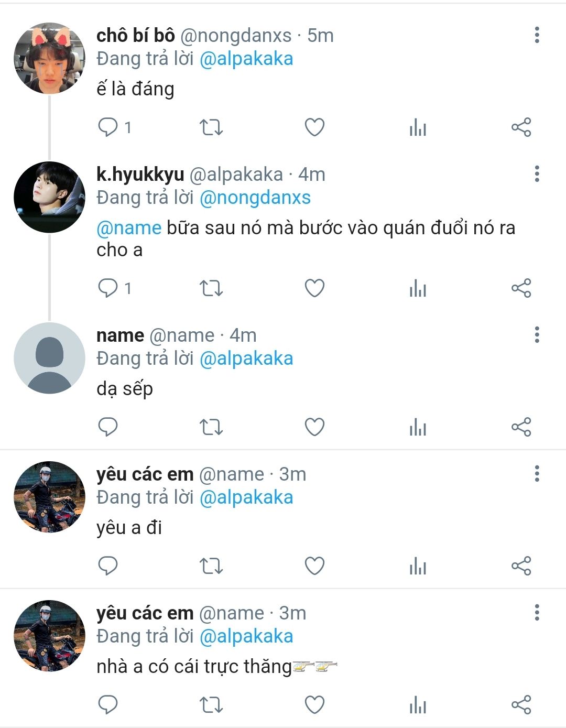566x728 pixels.
Task: Share the trực thăng tweet
Action: coord(521,705)
